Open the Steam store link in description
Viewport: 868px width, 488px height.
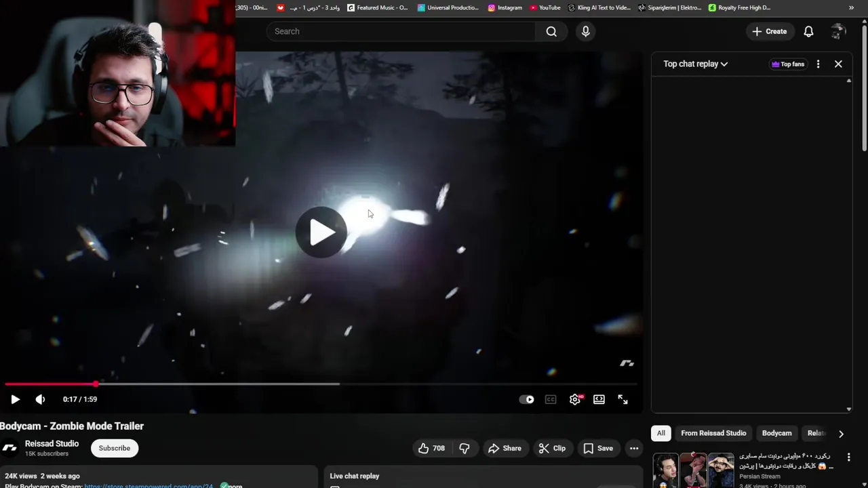(x=149, y=485)
